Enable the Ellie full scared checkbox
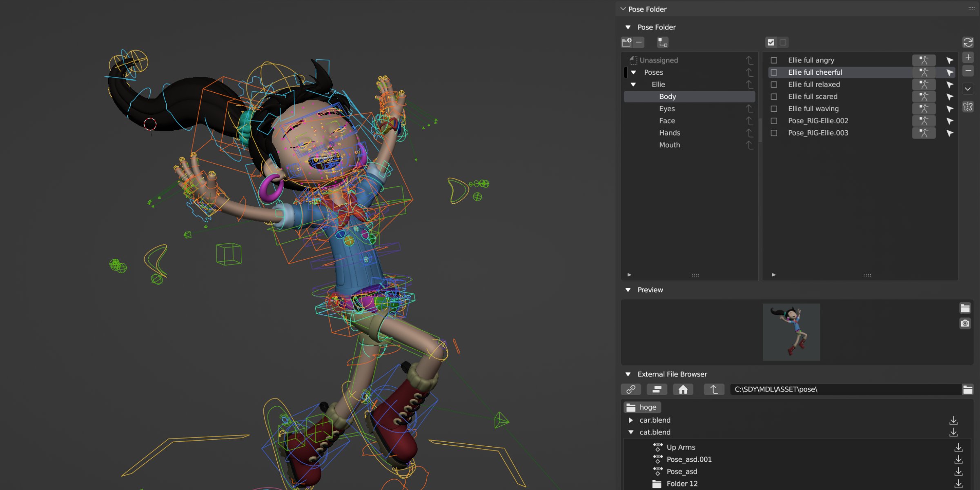 [774, 97]
